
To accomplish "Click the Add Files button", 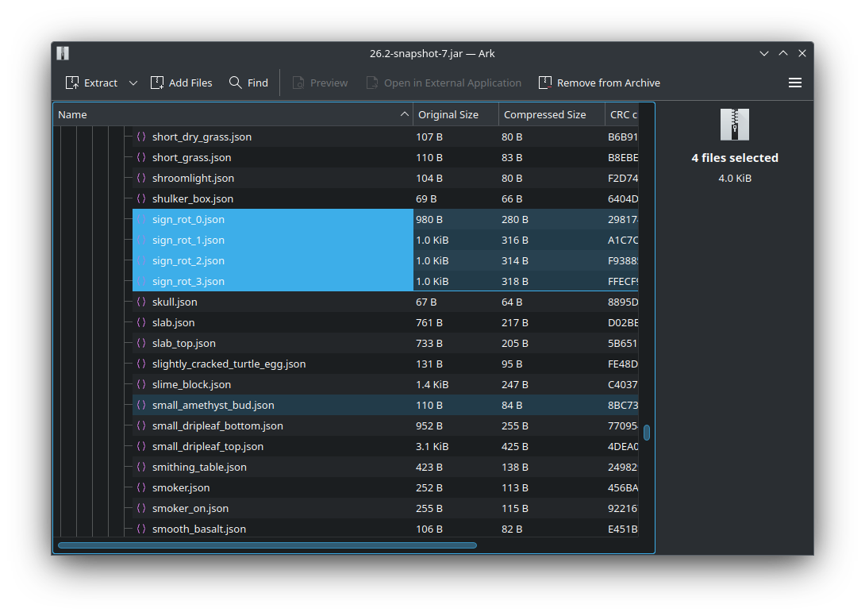I will 182,83.
